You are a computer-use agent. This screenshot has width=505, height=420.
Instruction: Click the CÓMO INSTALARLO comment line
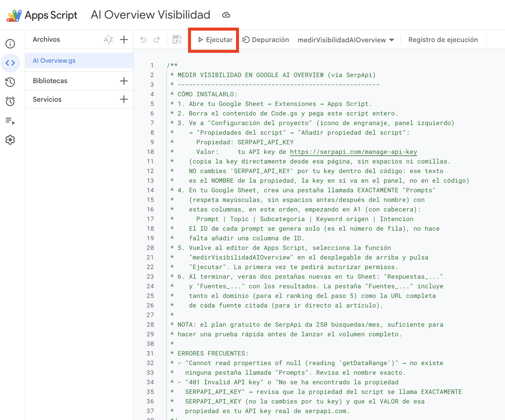[204, 94]
